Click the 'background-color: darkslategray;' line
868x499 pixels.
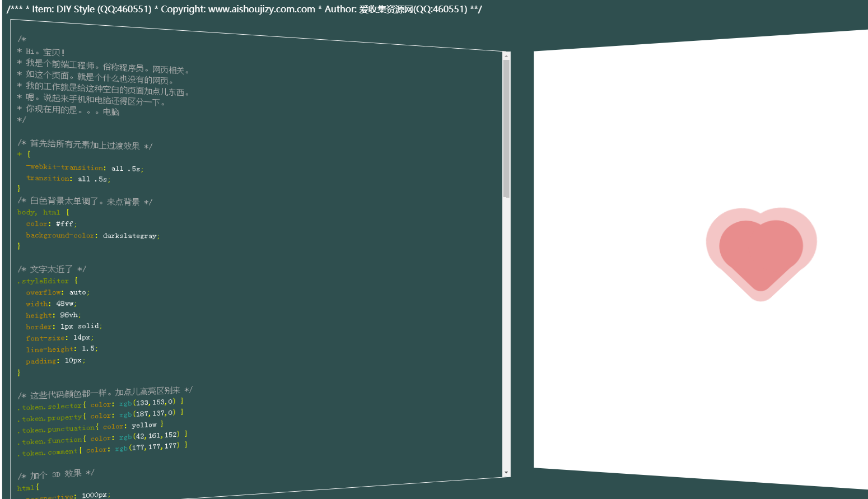[x=93, y=235]
